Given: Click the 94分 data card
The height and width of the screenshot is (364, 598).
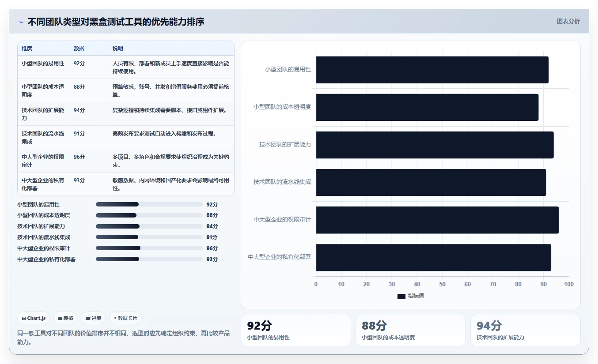Looking at the screenshot, I should point(525,330).
